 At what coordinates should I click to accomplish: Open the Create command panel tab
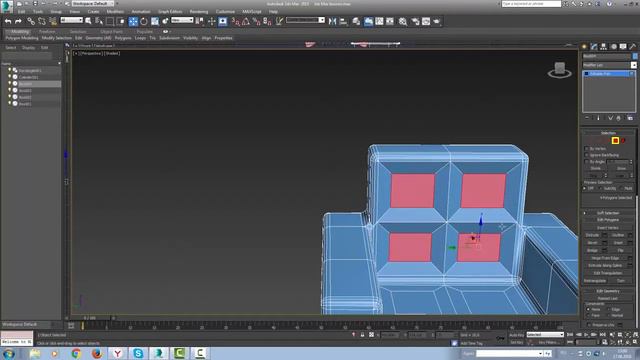[x=584, y=47]
